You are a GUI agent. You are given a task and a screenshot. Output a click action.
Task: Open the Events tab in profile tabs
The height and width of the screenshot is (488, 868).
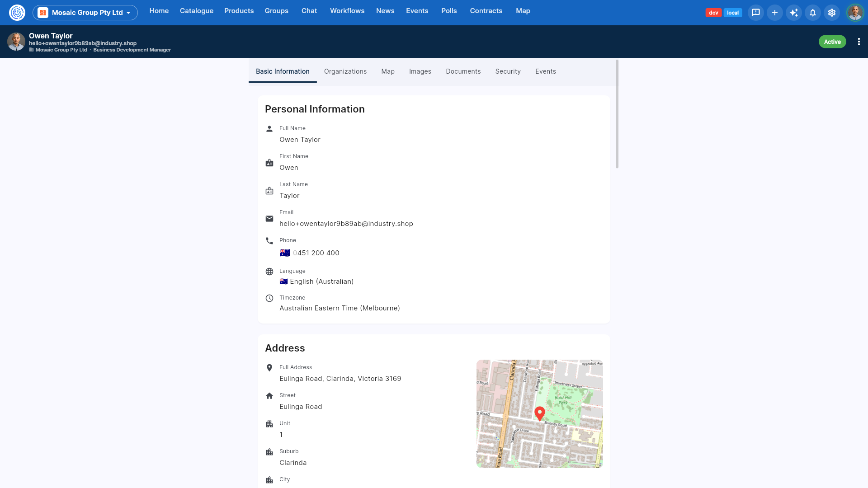[x=546, y=71]
